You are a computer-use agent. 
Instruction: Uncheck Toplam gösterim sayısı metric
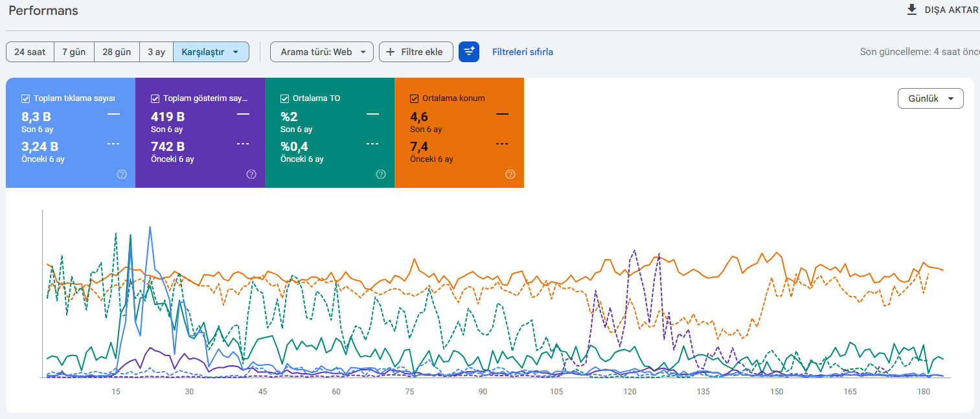(155, 98)
